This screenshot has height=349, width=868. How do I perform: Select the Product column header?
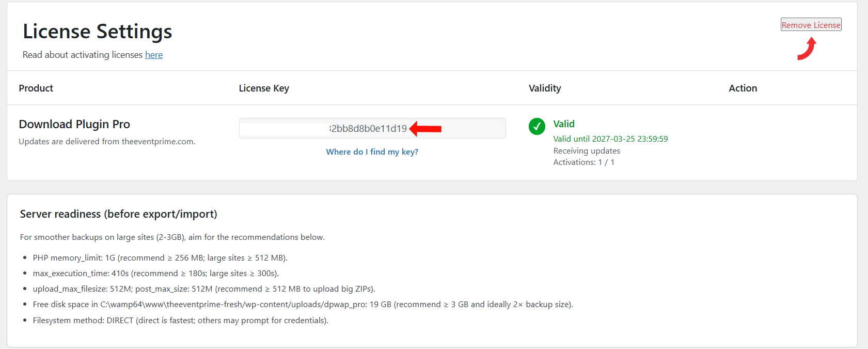(36, 88)
